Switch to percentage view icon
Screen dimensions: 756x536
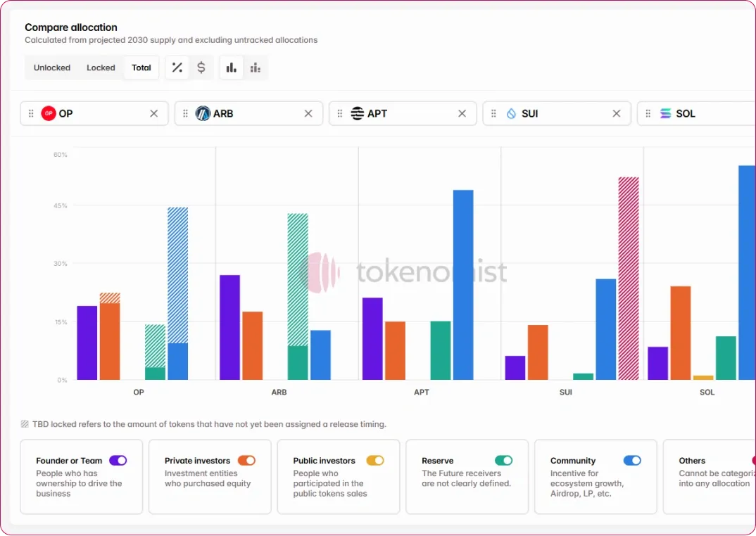pos(177,68)
